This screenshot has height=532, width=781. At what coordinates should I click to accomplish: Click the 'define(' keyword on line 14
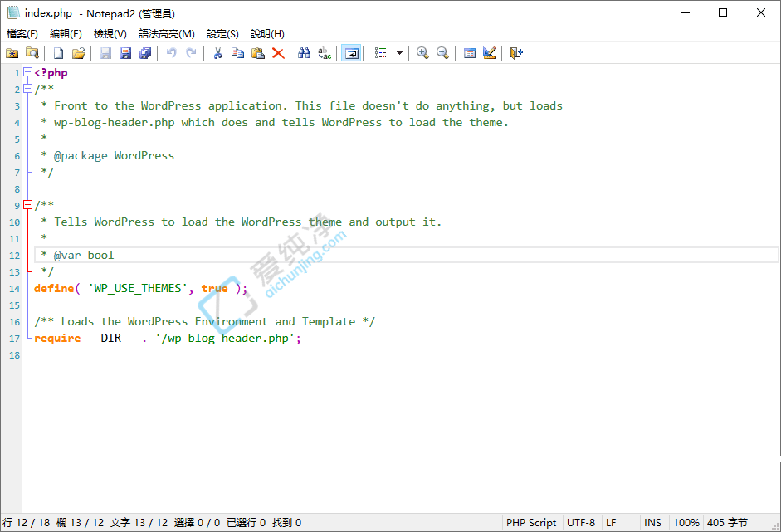[56, 289]
